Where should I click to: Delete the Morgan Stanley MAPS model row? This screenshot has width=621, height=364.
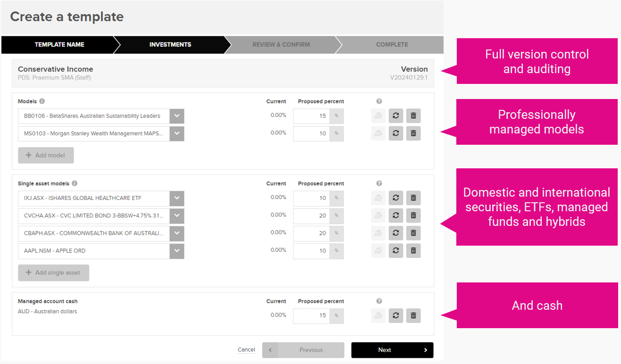pyautogui.click(x=413, y=133)
